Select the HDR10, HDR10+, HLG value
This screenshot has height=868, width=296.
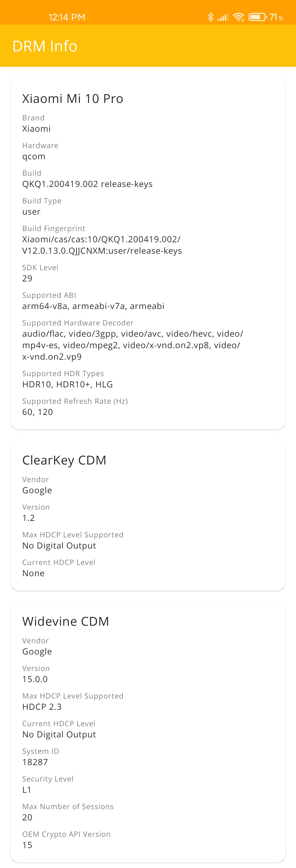67,384
